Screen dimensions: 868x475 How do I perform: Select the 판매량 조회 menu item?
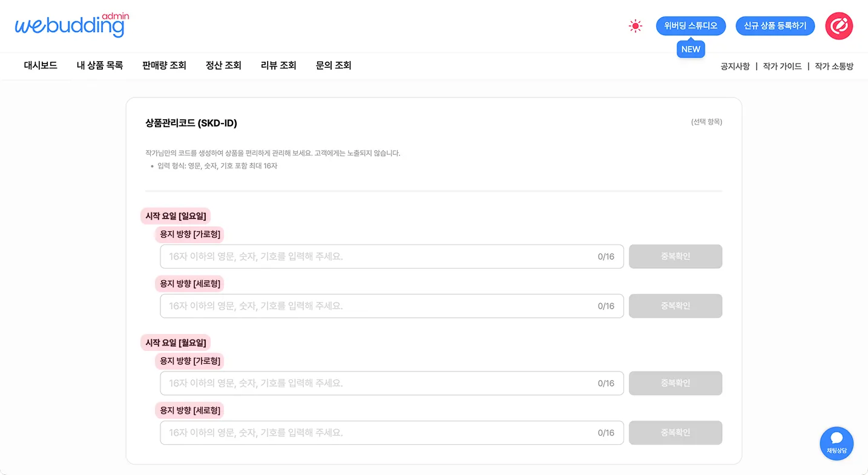[x=164, y=65]
